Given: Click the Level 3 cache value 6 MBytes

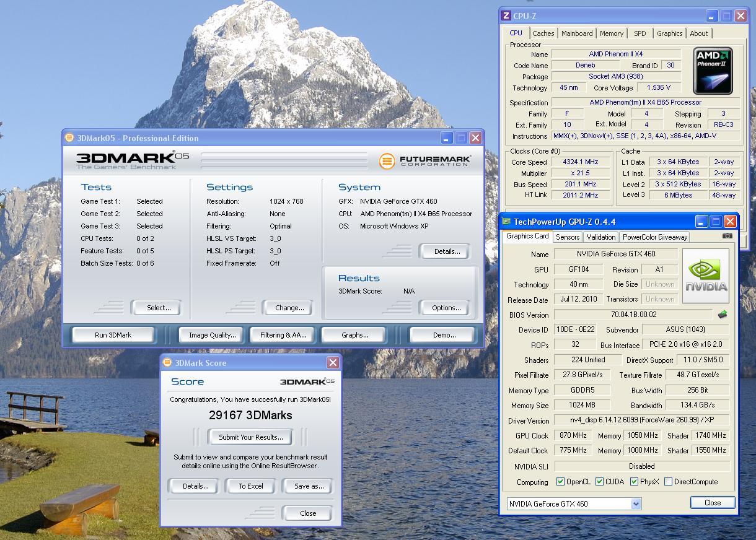Looking at the screenshot, I should click(679, 195).
